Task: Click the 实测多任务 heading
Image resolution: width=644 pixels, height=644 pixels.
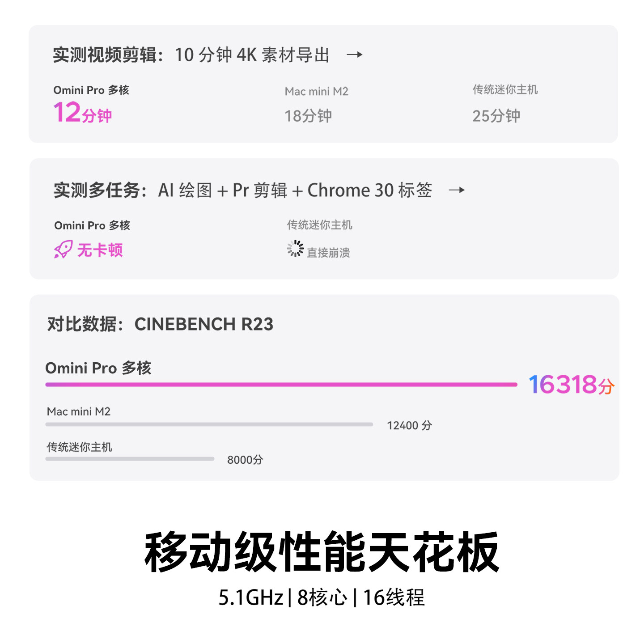Action: click(x=100, y=191)
